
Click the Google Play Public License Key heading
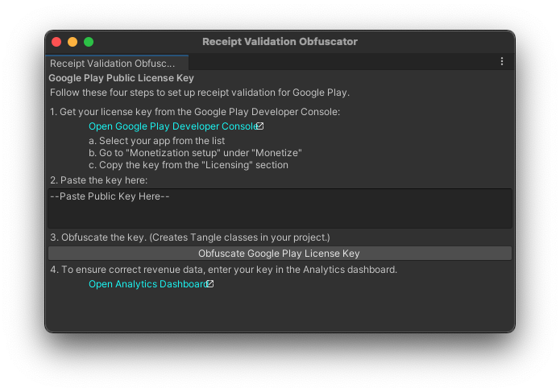121,78
